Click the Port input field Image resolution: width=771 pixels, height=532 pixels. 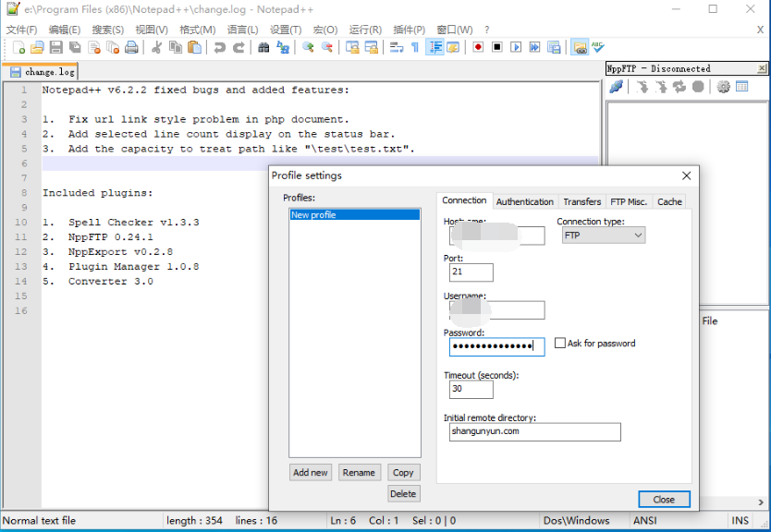point(471,272)
